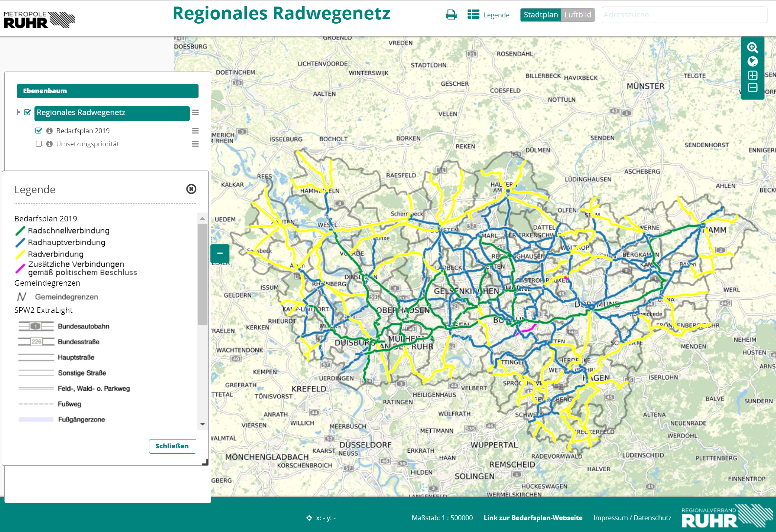Click the Bundesstraße 226 legend symbol

click(36, 341)
